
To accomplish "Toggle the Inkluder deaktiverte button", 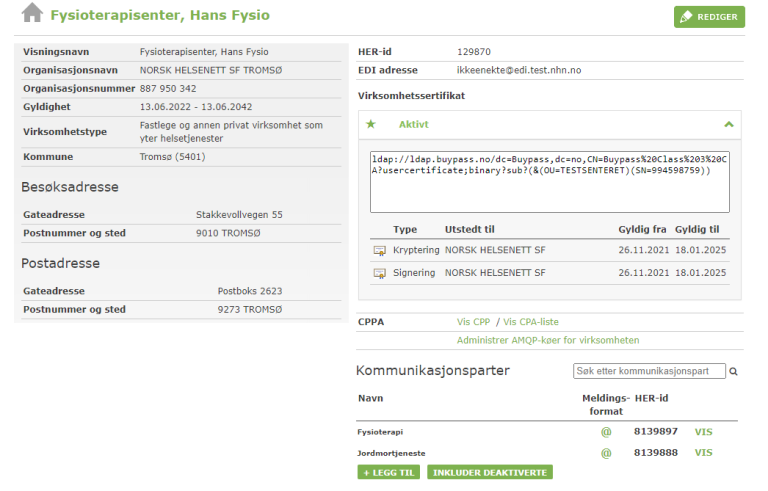I will click(x=489, y=472).
